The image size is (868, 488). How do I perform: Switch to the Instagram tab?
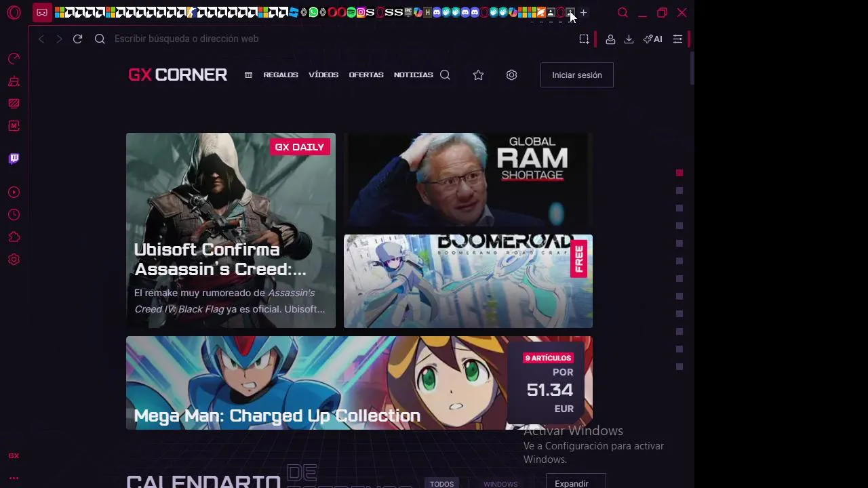pyautogui.click(x=361, y=12)
